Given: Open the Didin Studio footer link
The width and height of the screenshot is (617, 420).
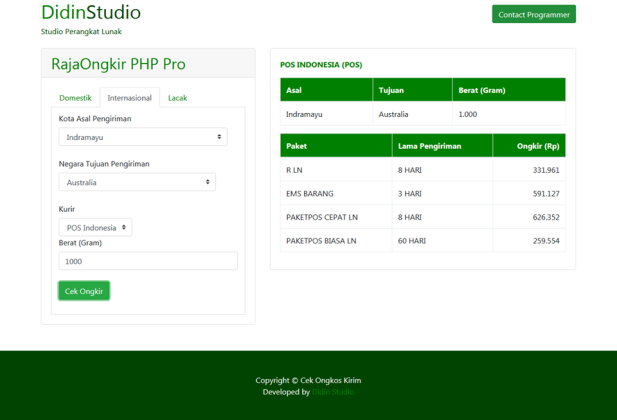Looking at the screenshot, I should tap(333, 392).
